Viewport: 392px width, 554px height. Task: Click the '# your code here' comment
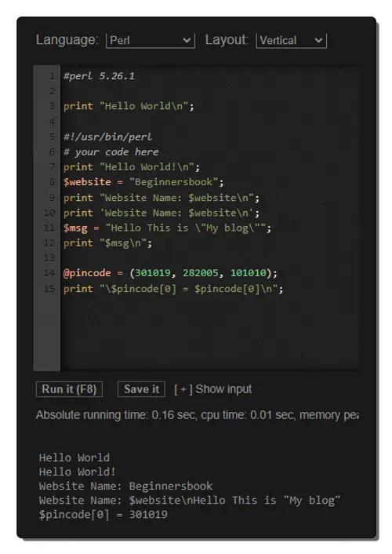111,152
